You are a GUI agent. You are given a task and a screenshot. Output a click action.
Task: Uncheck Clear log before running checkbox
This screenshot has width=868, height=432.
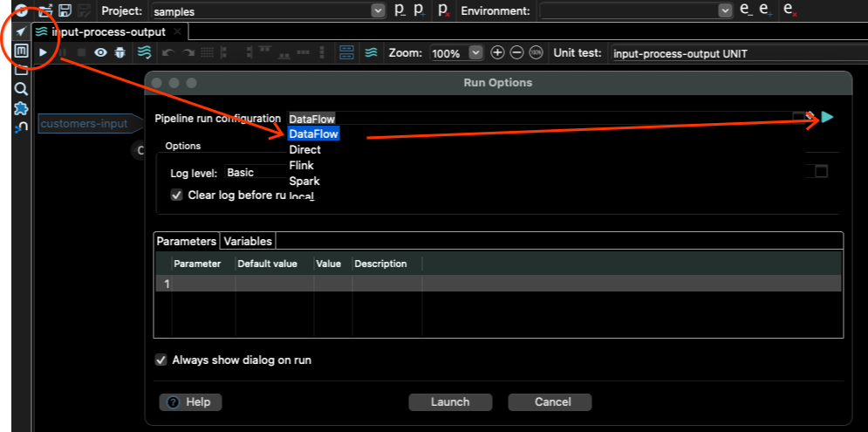coord(177,195)
